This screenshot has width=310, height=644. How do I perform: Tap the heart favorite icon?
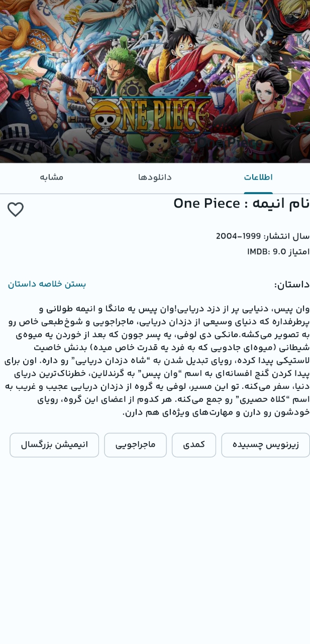coord(16,209)
